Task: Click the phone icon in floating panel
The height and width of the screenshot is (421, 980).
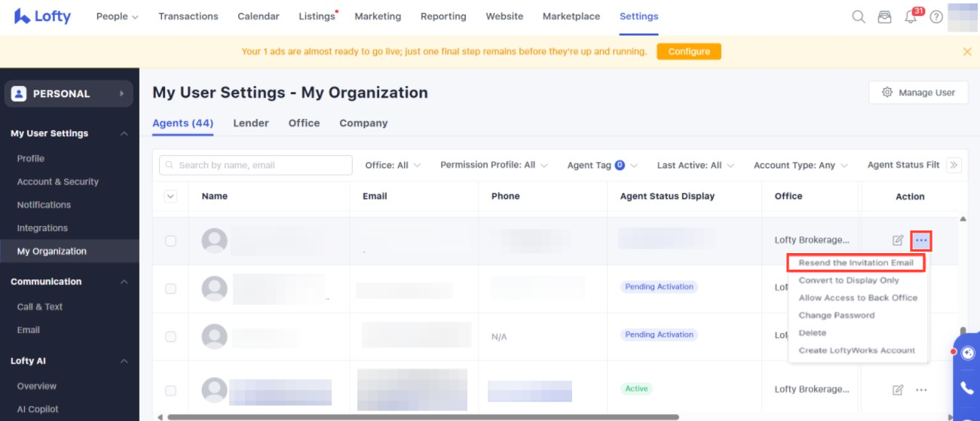Action: (966, 388)
